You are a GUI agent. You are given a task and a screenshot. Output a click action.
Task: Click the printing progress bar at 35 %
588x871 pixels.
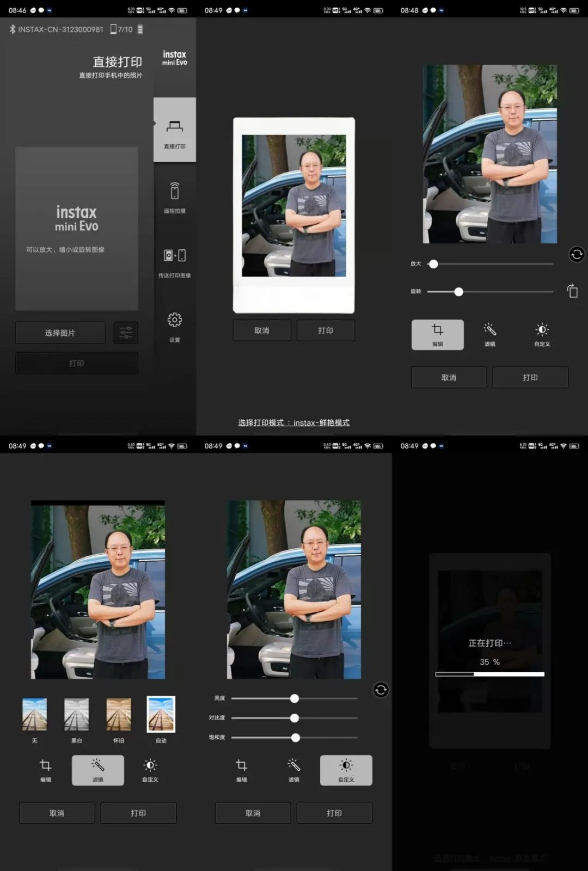pyautogui.click(x=490, y=674)
